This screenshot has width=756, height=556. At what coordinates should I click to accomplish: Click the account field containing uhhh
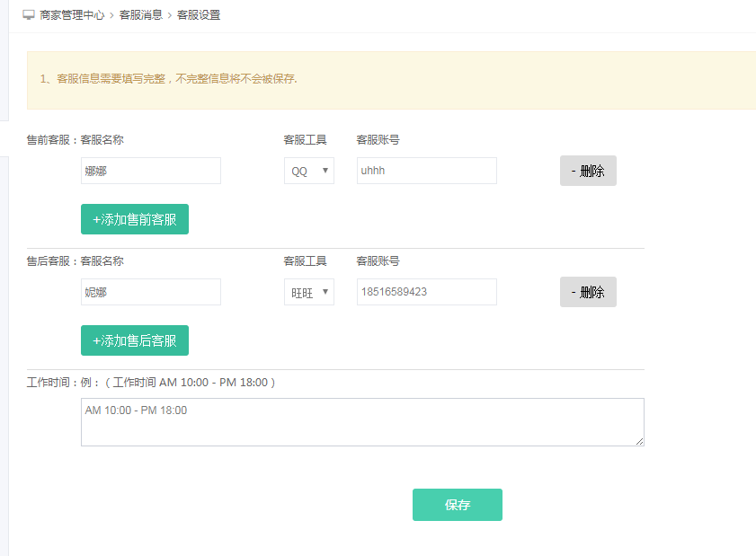(x=426, y=171)
